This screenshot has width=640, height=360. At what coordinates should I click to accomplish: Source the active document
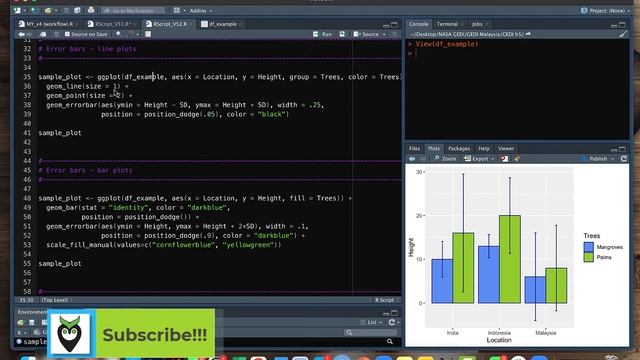[x=366, y=34]
